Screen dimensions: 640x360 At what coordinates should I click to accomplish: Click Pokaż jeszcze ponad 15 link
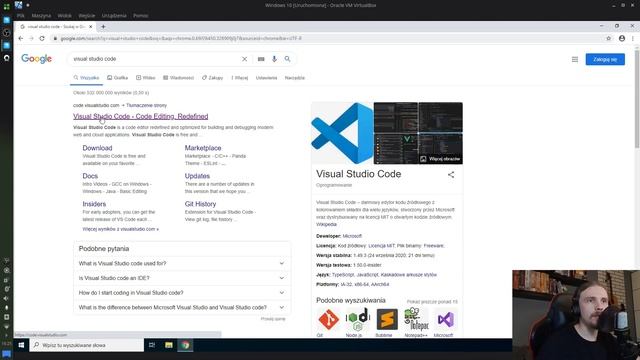[432, 302]
